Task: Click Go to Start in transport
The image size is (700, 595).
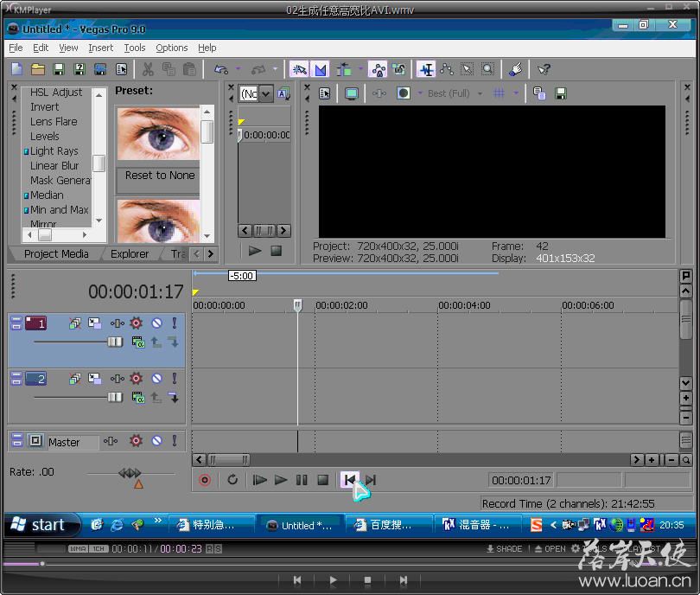Action: 349,480
